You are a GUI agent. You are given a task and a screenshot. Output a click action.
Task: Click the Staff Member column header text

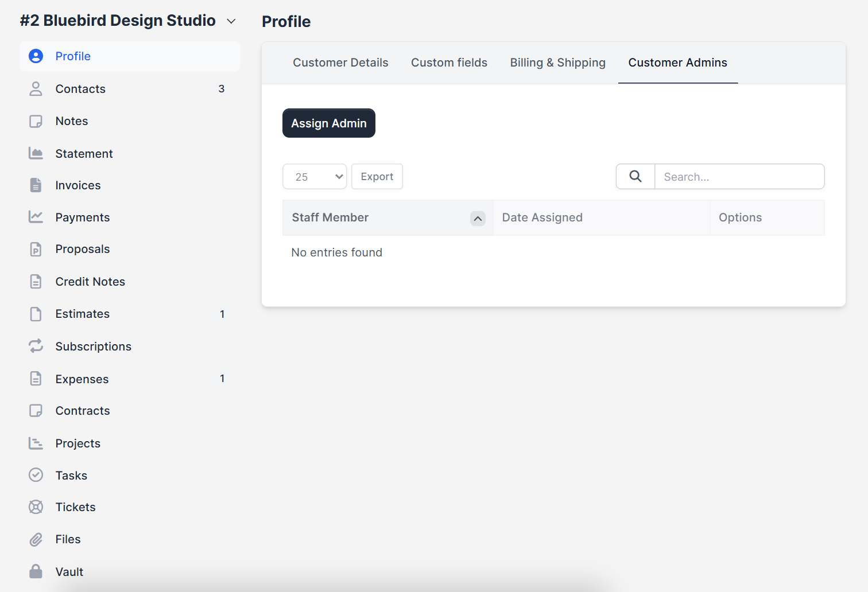coord(330,217)
